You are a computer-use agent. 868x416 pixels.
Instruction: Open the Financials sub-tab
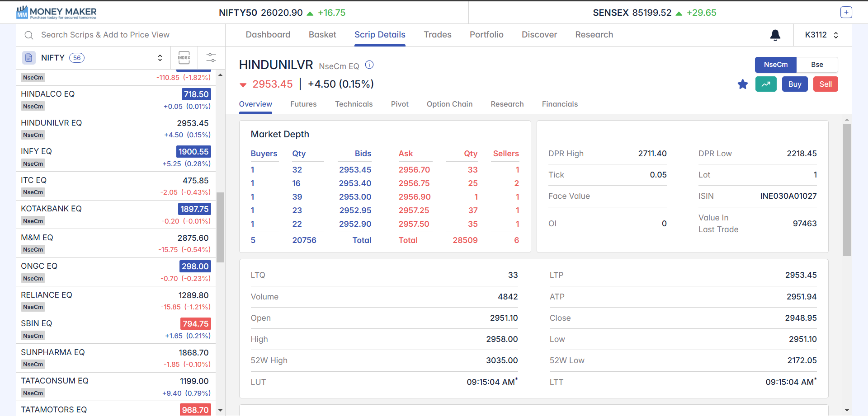[x=560, y=104]
